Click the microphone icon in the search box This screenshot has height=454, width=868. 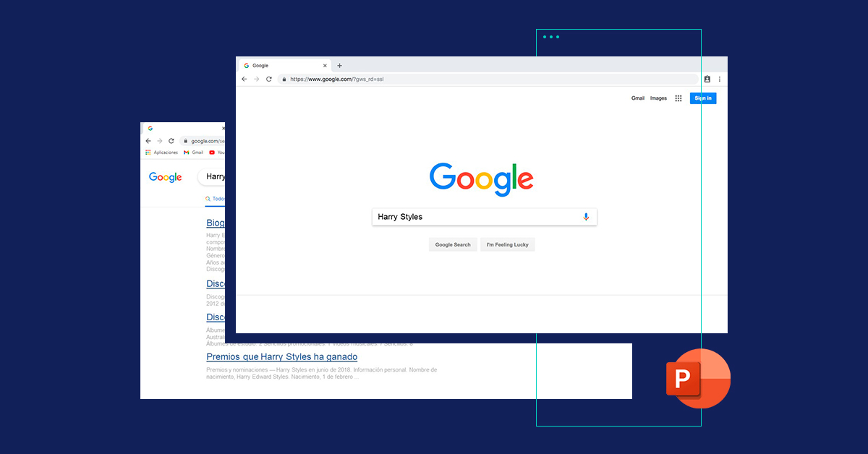tap(586, 216)
